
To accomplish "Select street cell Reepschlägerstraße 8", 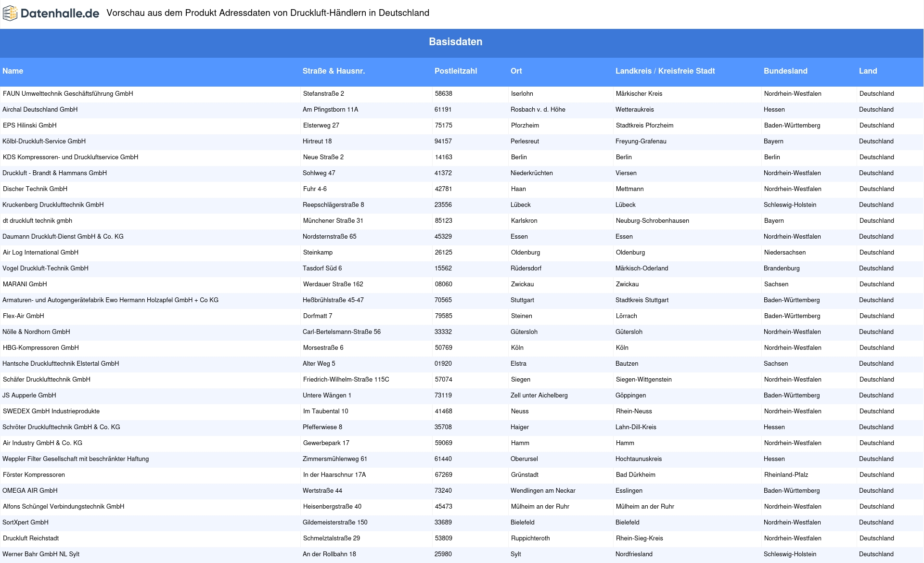I will 334,205.
